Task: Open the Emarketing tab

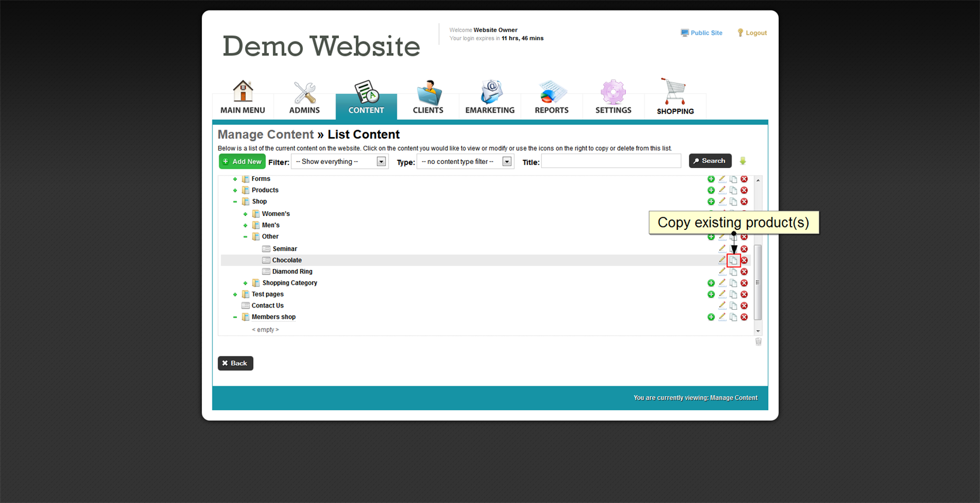Action: [489, 97]
